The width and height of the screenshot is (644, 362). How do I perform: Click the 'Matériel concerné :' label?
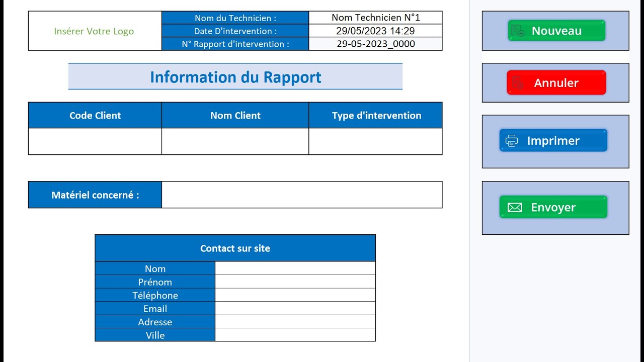(x=95, y=195)
